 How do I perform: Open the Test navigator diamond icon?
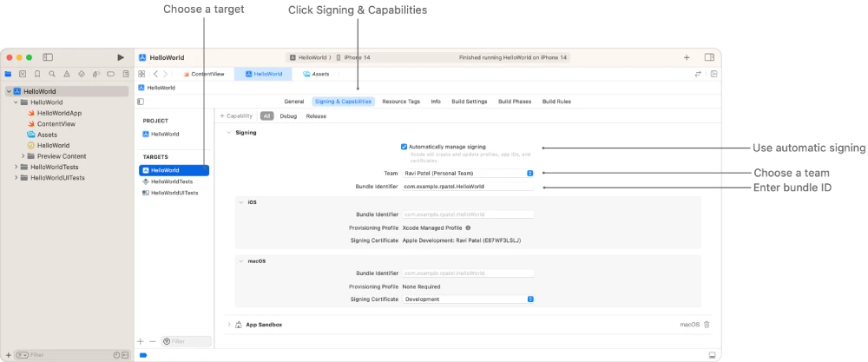pos(82,74)
